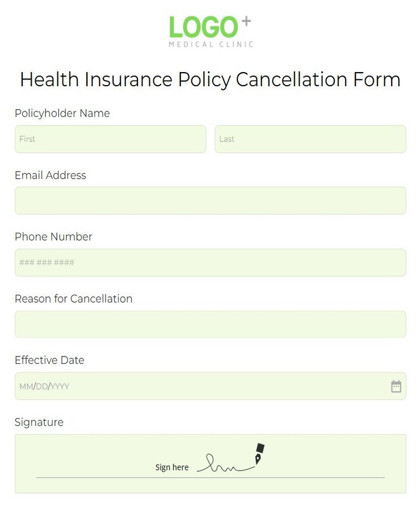
Task: Select the Reason for Cancellation field
Action: (210, 324)
